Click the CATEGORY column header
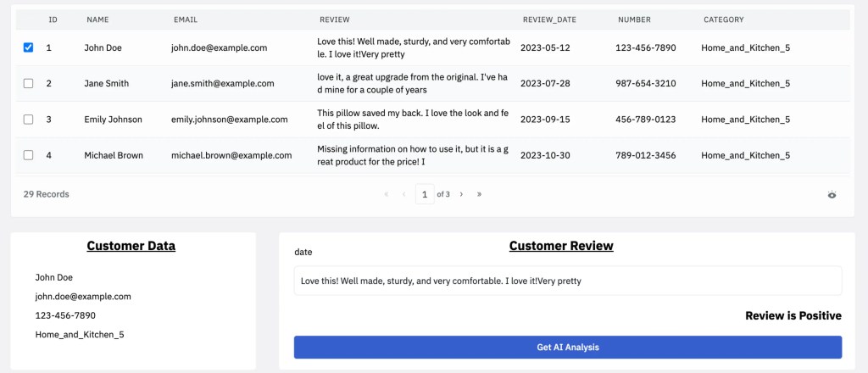868x373 pixels. [x=724, y=19]
